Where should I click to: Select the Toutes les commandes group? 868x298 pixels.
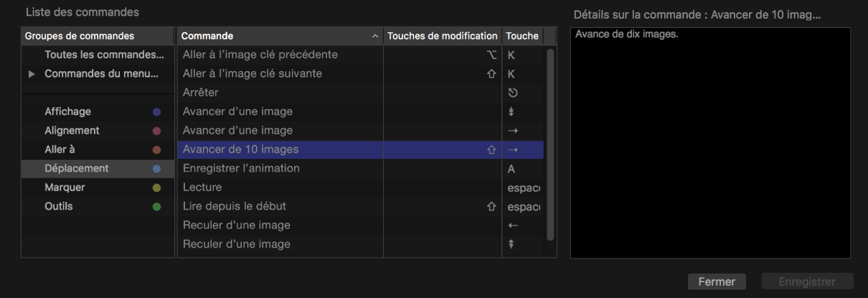[x=99, y=55]
